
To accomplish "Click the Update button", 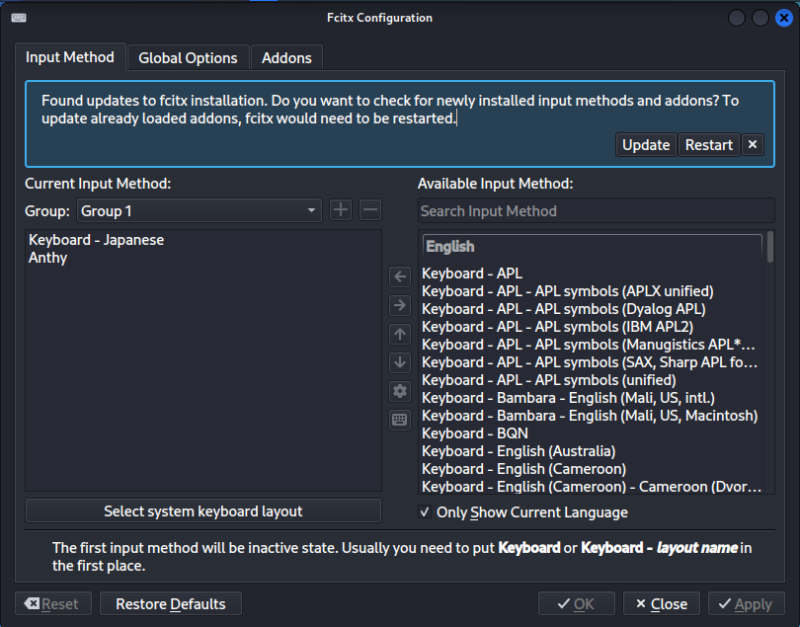I will click(x=645, y=145).
